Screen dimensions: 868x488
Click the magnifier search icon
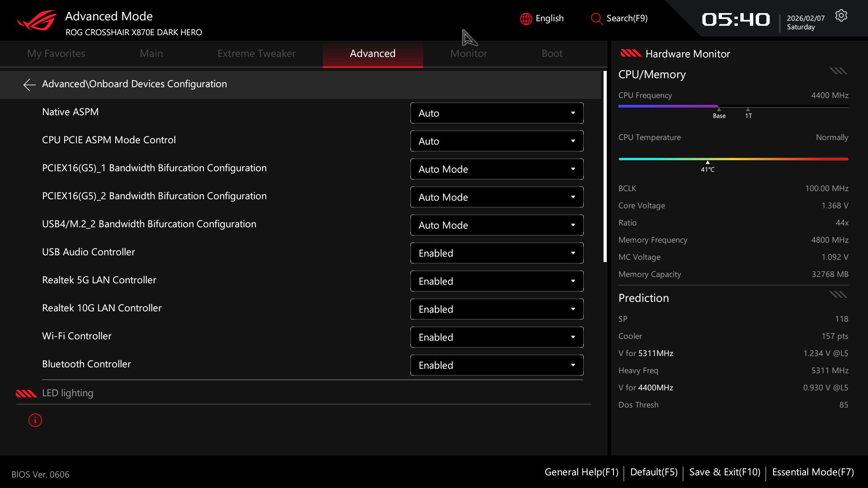pos(596,19)
